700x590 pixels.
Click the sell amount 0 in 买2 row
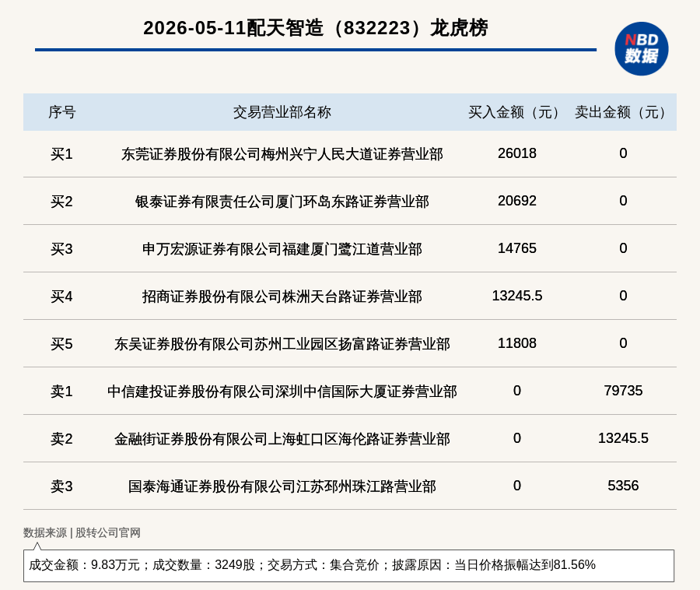point(623,201)
